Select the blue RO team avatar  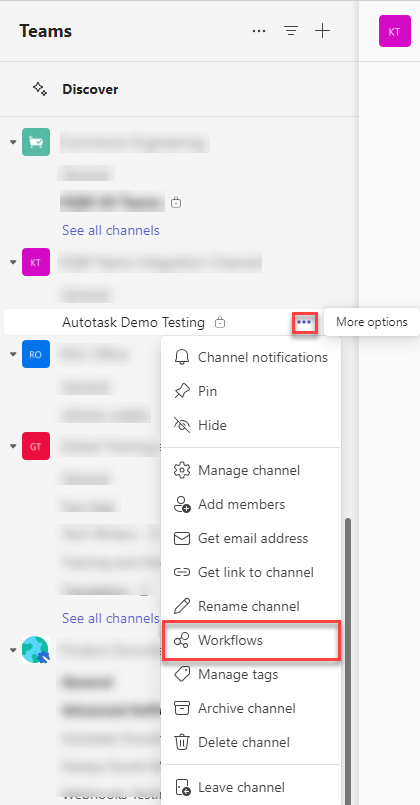36,354
